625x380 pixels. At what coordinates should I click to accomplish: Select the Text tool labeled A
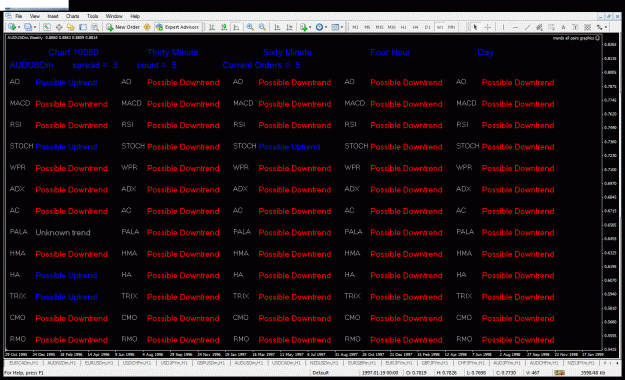coord(563,27)
